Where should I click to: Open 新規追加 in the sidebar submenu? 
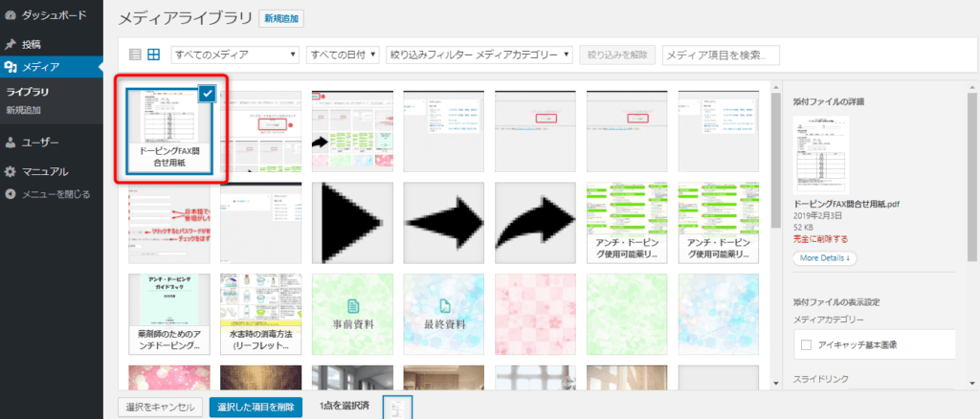tap(24, 110)
